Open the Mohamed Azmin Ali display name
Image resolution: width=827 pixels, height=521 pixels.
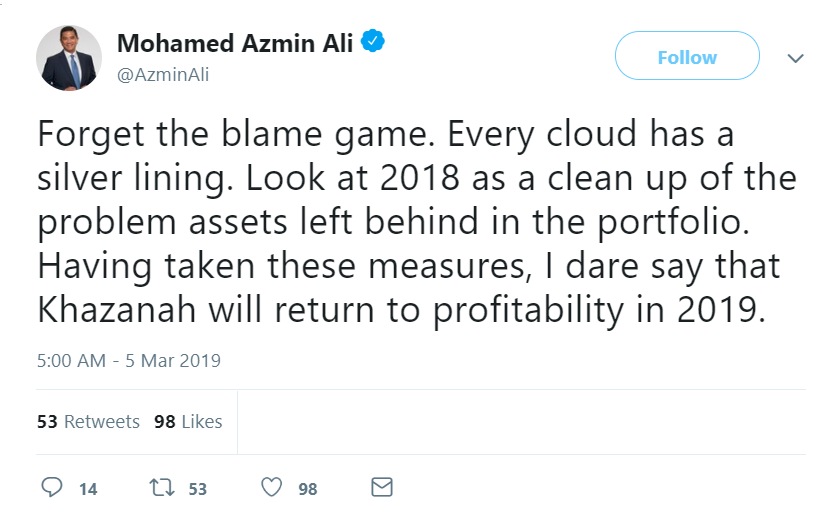click(235, 44)
